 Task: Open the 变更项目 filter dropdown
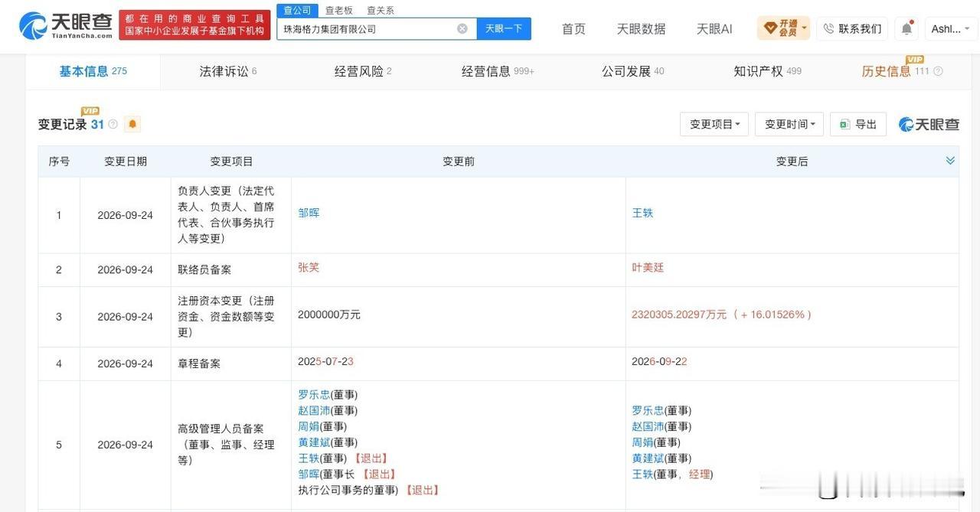point(714,124)
